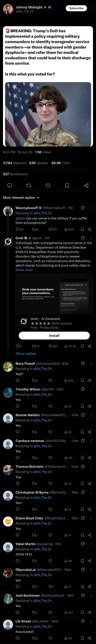This screenshot has width=96, height=644.
Task: Install the Grok AI Assistant app
Action: pyautogui.click(x=54, y=335)
